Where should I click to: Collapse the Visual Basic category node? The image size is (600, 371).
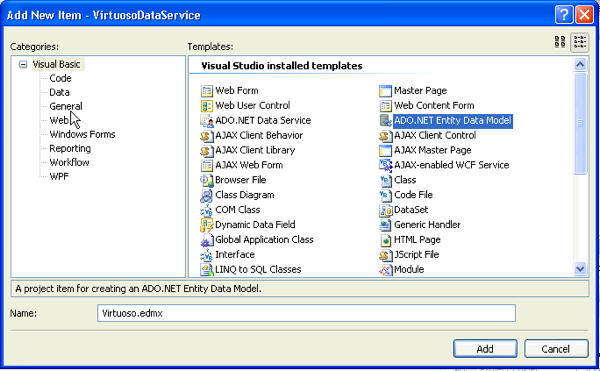(x=23, y=64)
